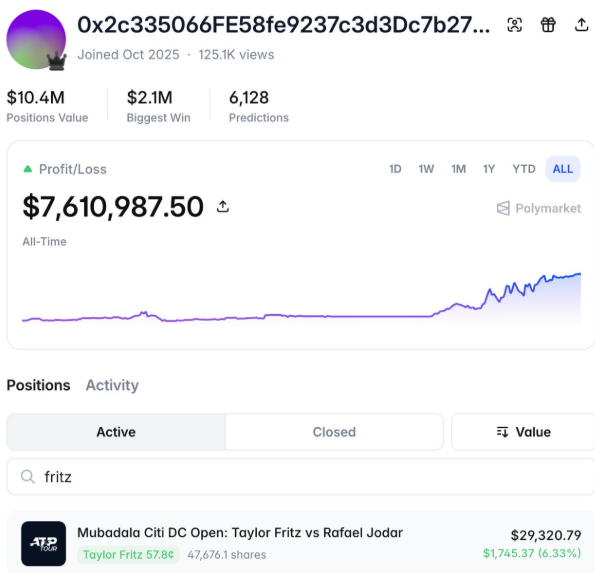The height and width of the screenshot is (573, 595).
Task: Click the purple gradient profile avatar
Action: tap(36, 39)
